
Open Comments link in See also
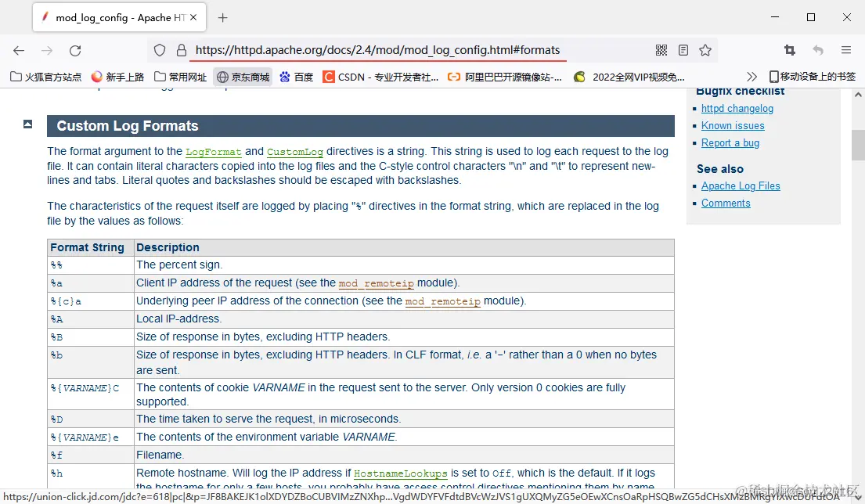726,203
